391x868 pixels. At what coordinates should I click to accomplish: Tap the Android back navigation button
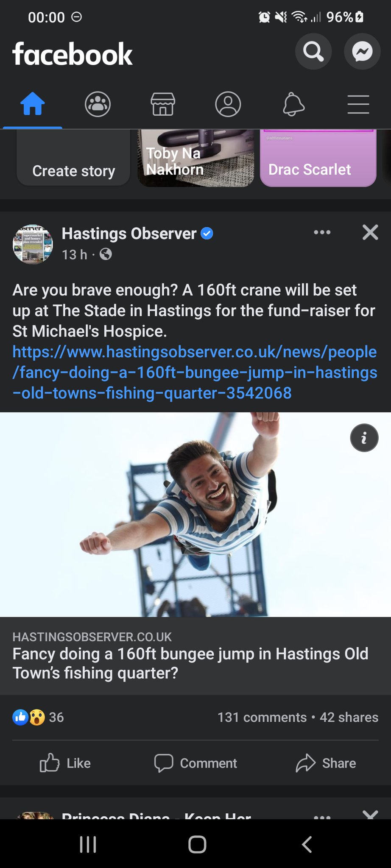pyautogui.click(x=307, y=844)
